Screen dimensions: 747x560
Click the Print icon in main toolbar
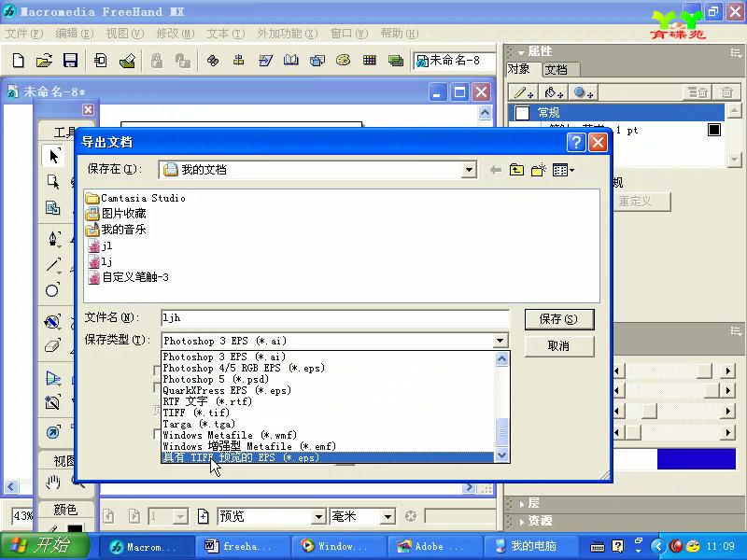tap(128, 61)
